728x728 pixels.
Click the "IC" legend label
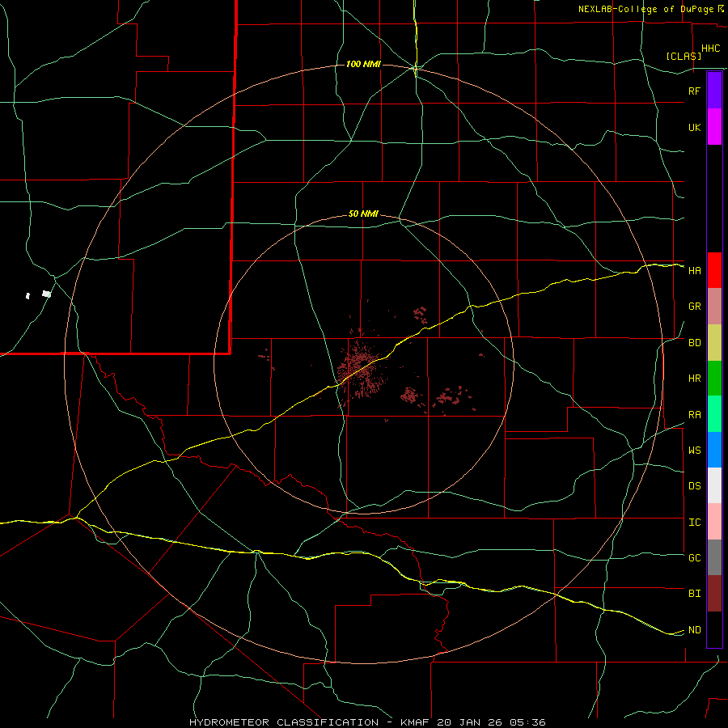coord(694,523)
